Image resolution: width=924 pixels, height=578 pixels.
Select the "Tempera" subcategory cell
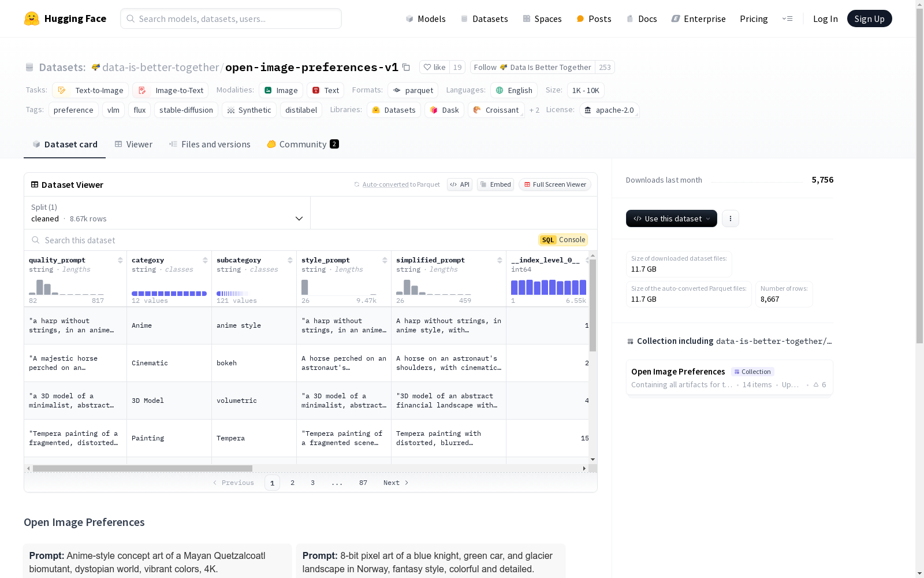254,438
